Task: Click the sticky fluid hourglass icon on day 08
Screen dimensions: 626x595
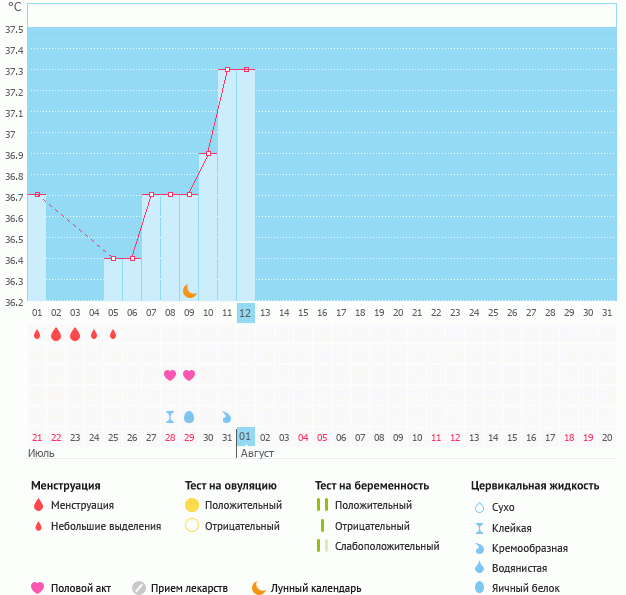Action: 170,417
